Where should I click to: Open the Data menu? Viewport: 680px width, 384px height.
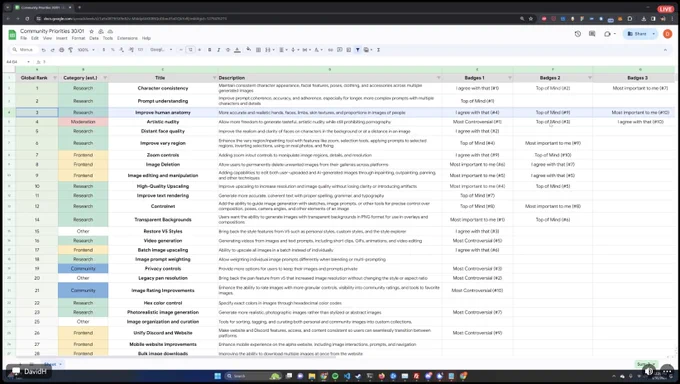94,38
